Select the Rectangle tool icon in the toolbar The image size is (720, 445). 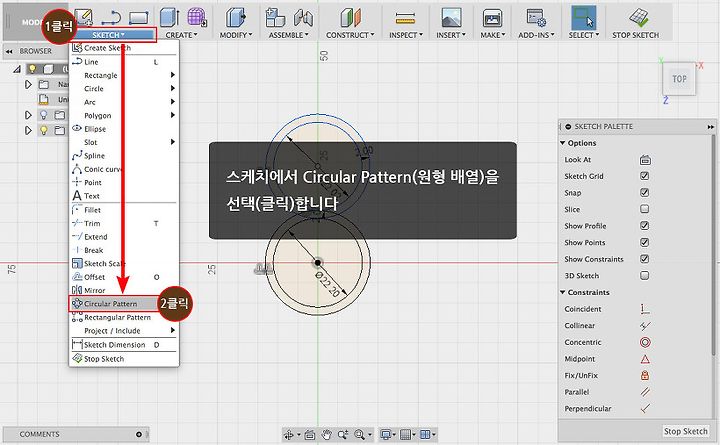pyautogui.click(x=139, y=18)
